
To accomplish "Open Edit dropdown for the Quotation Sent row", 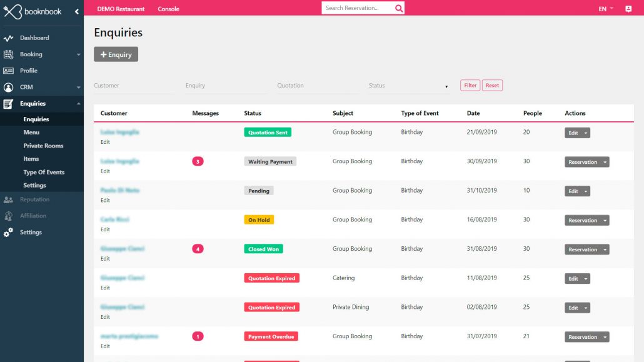I will click(x=577, y=133).
